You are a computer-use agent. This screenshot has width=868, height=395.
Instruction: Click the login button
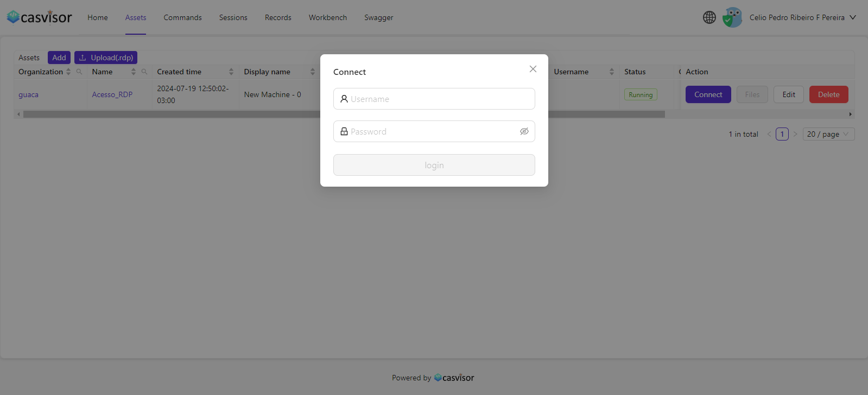[x=434, y=165]
